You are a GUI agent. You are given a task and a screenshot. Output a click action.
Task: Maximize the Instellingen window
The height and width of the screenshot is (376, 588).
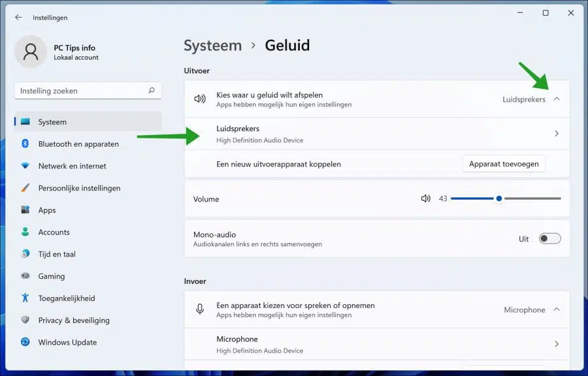(x=546, y=13)
